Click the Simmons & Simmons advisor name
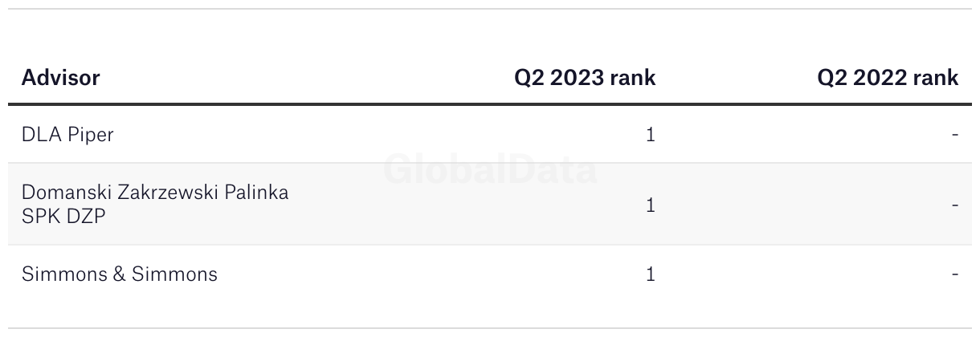 pyautogui.click(x=120, y=274)
